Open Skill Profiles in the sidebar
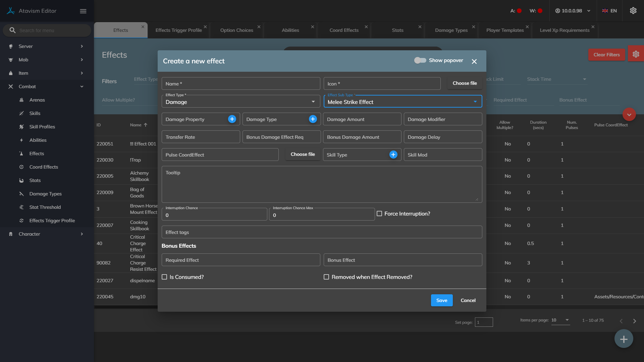644x362 pixels. coord(42,127)
